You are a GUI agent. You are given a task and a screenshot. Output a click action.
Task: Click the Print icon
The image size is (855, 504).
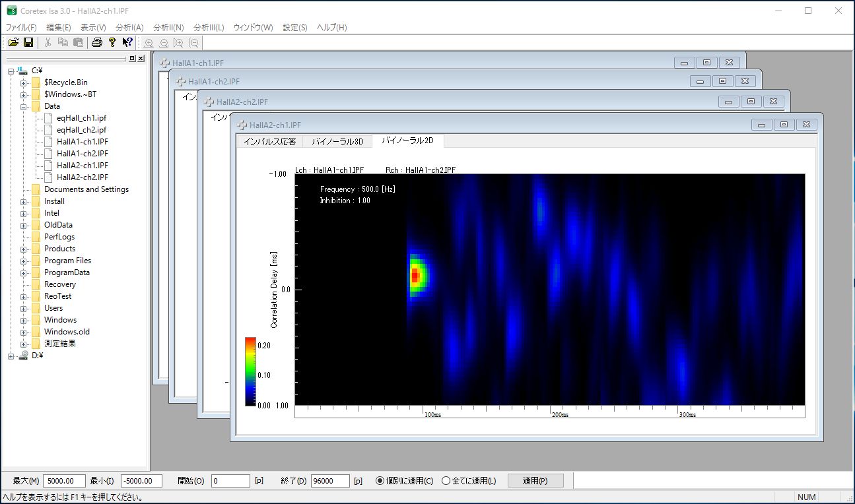(x=97, y=42)
